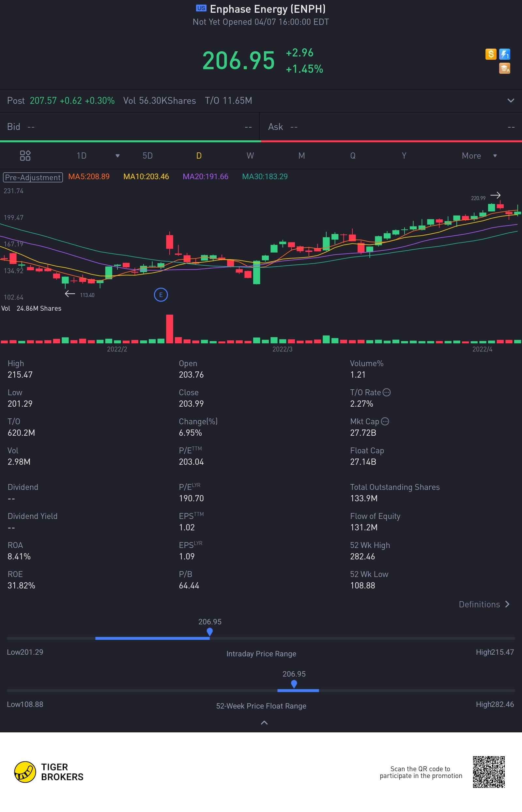Tap the T/O Rate 2.27% value
Viewport: 522px width, 812px height.
pyautogui.click(x=361, y=403)
